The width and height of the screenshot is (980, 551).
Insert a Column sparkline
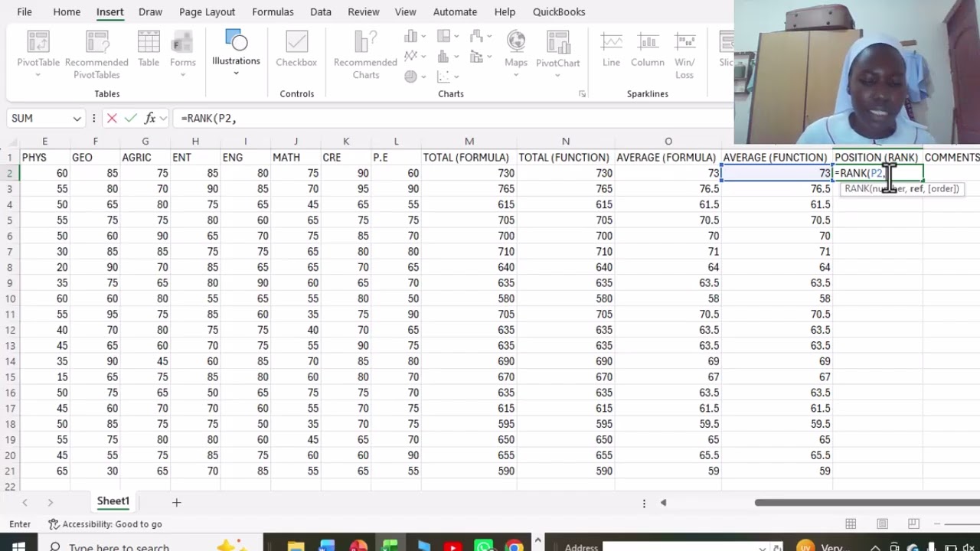point(648,50)
